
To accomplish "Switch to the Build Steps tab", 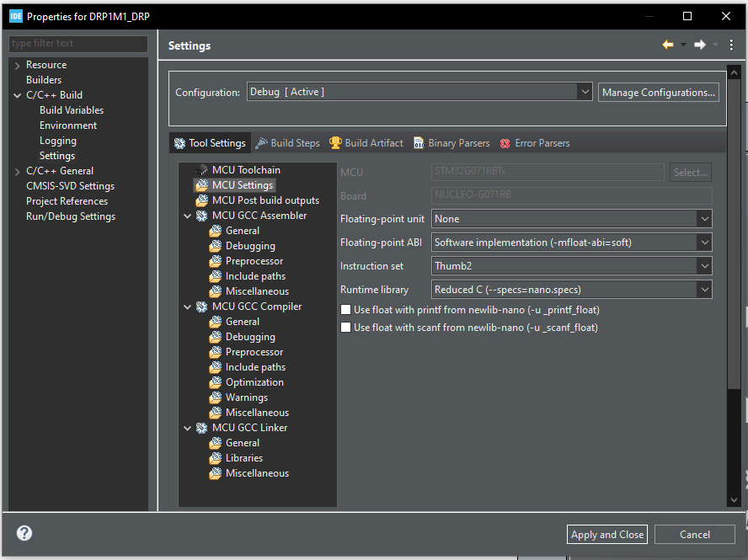I will [x=287, y=143].
